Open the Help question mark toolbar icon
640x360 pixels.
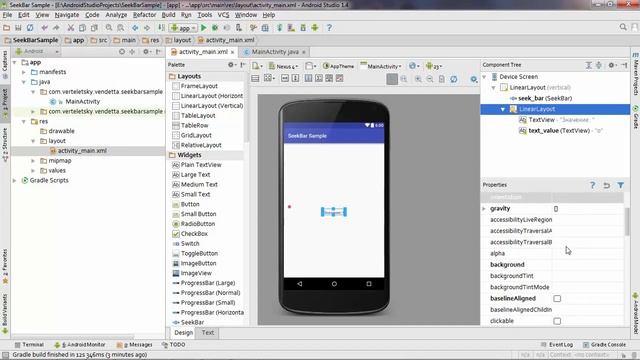(329, 28)
